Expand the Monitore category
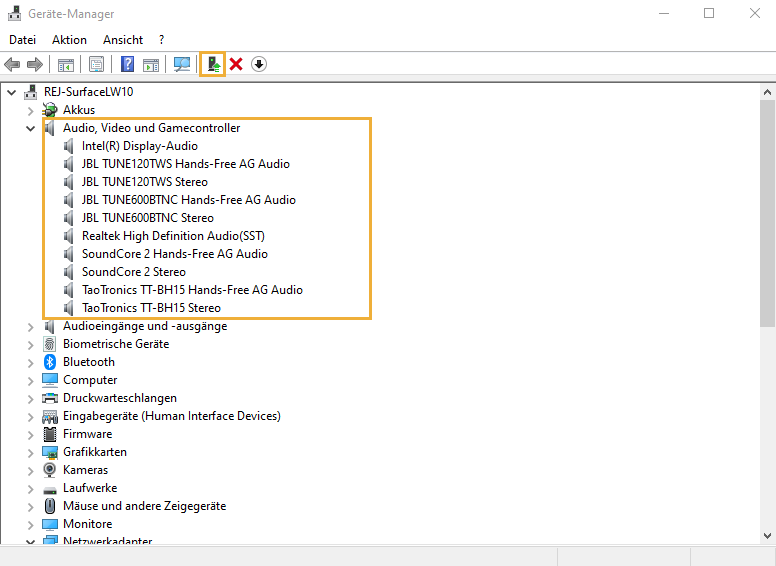 tap(31, 524)
